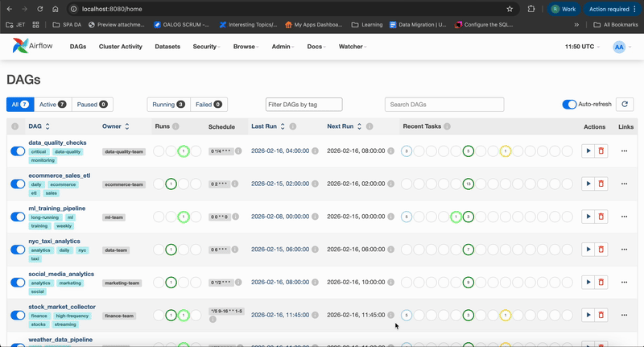Pause the ecommerce_sales_etl DAG toggle

18,184
